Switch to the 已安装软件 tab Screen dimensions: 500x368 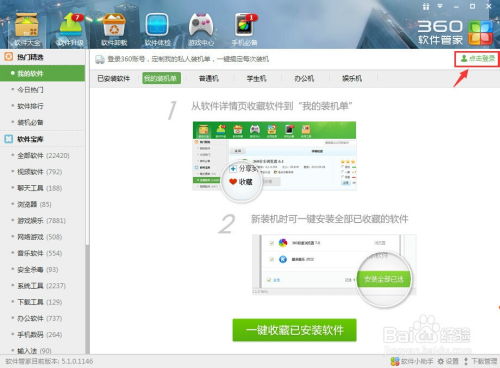(113, 79)
